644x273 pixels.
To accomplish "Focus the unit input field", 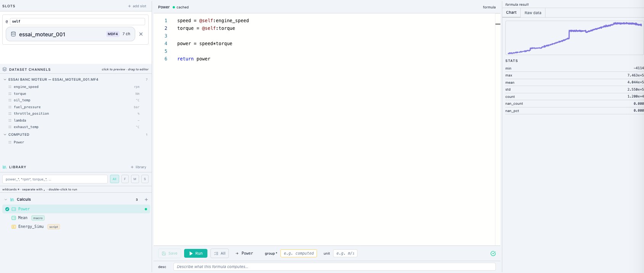I will (x=345, y=253).
